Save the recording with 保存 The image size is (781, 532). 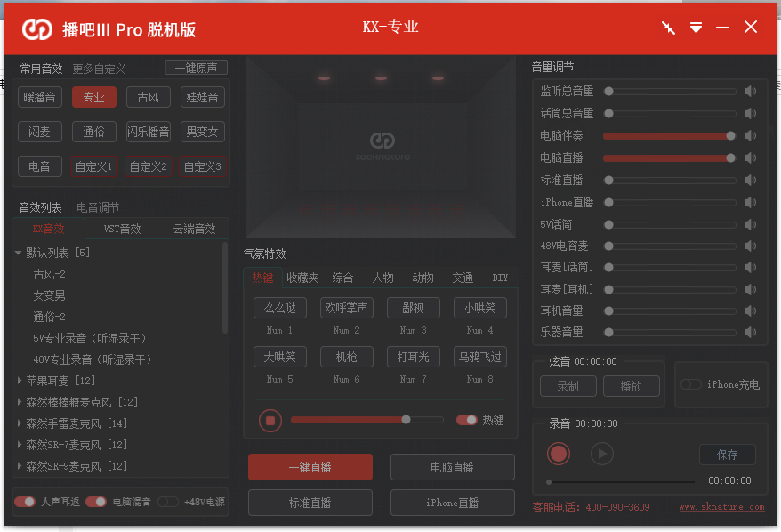[728, 455]
